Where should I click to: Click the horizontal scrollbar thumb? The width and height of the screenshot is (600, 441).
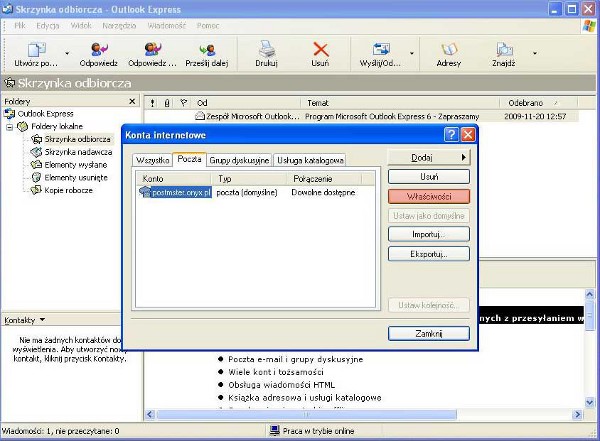coord(307,414)
